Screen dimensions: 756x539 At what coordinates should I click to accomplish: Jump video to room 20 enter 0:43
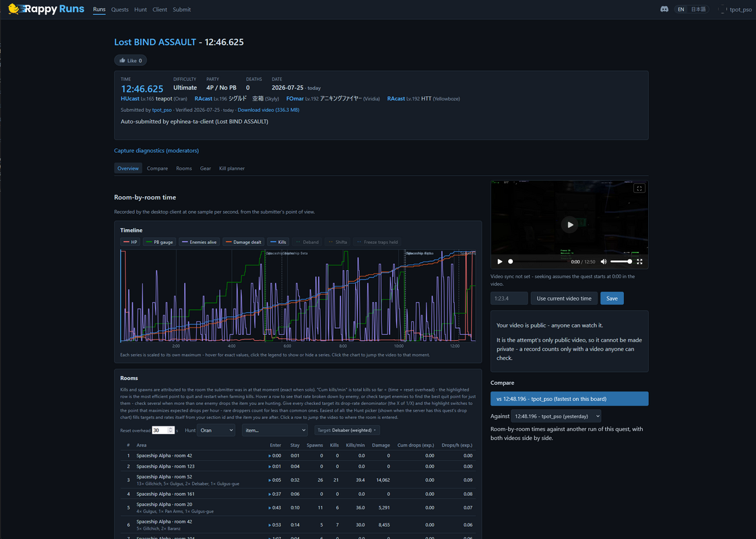(x=275, y=507)
